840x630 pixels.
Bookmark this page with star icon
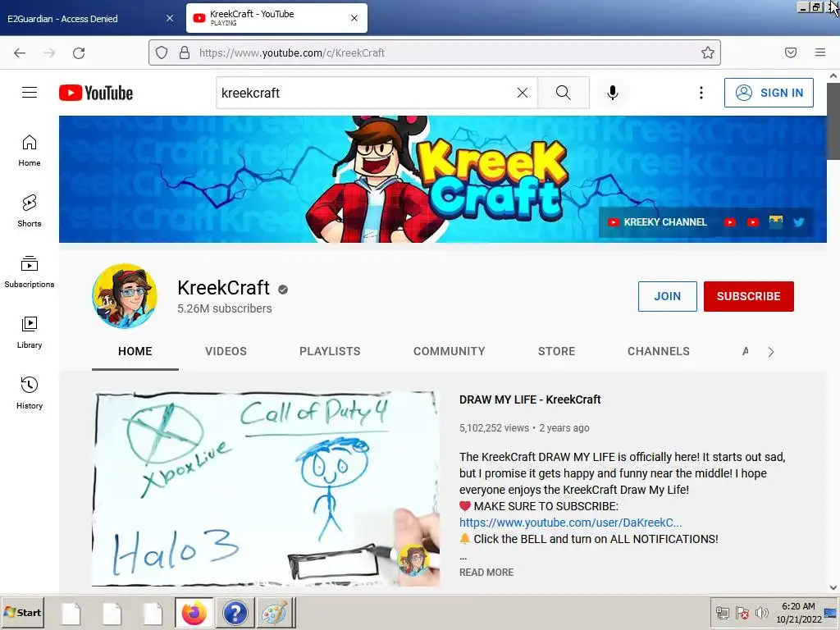708,52
